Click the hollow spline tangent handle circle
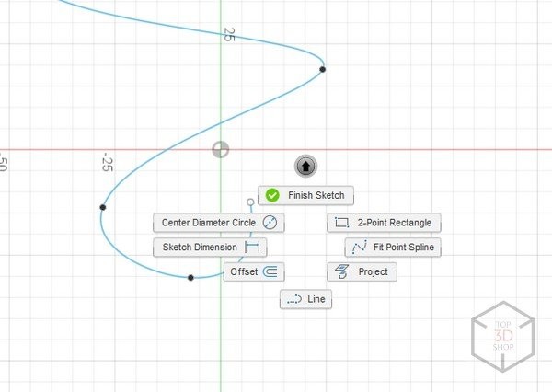Image resolution: width=552 pixels, height=392 pixels. click(x=250, y=202)
